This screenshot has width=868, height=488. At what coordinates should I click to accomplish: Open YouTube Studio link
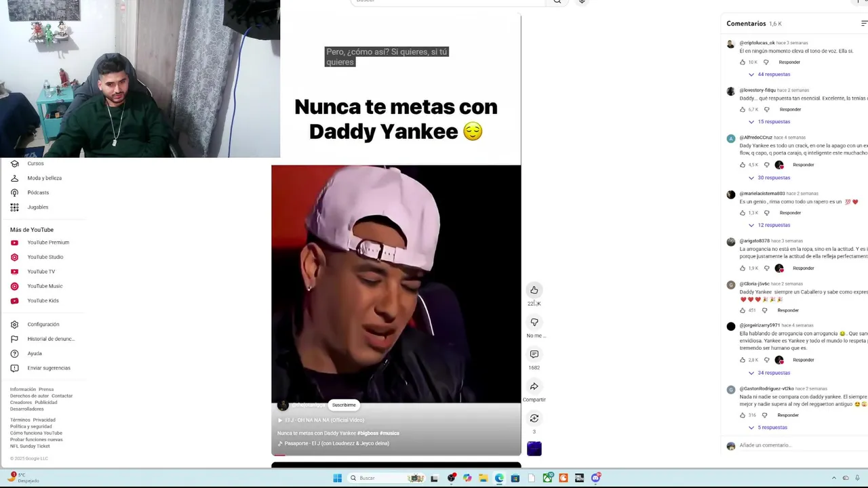[45, 257]
